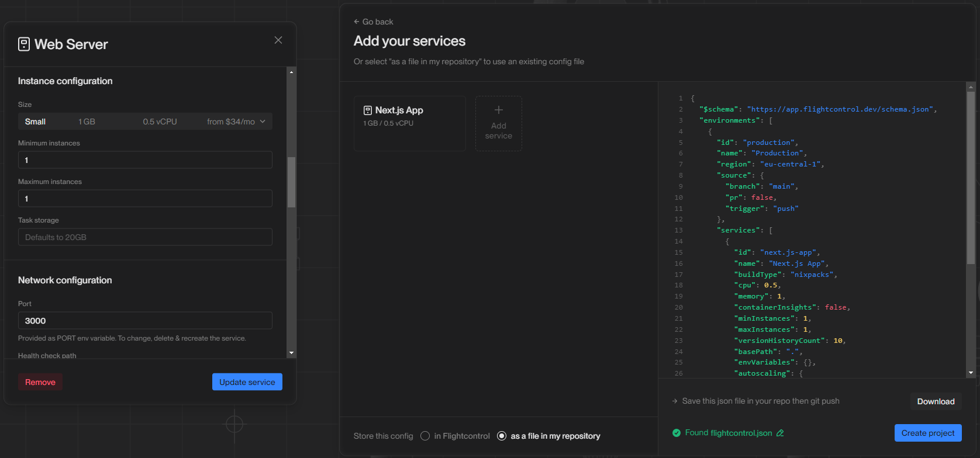Image resolution: width=980 pixels, height=458 pixels.
Task: Click the "eu-central-1" region value
Action: [791, 164]
